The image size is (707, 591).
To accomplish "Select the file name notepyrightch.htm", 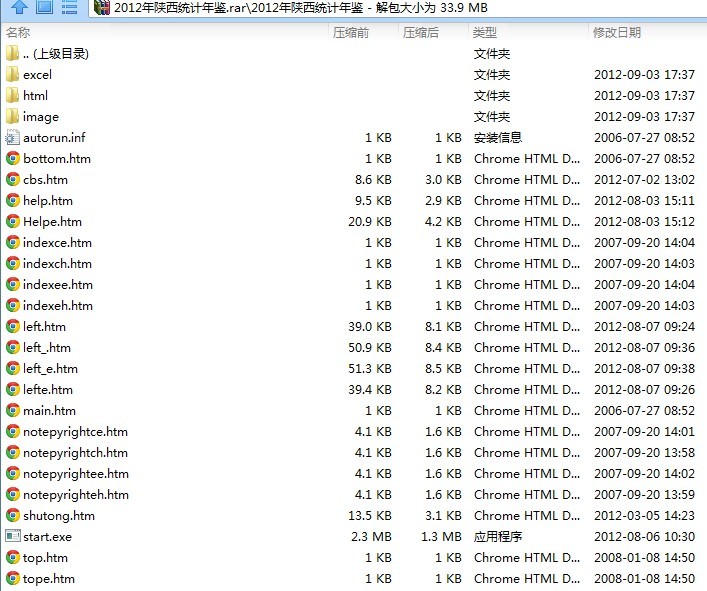I will coord(75,453).
